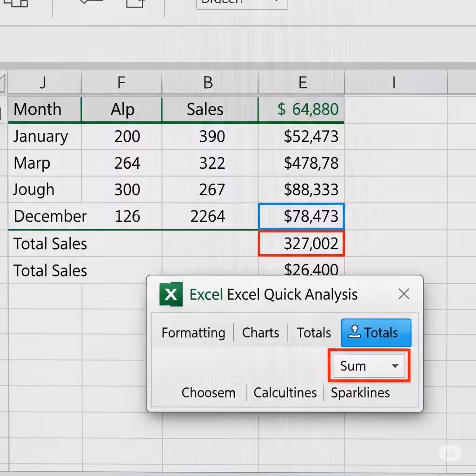Select the Marp cell
Screen dimensions: 476x476
45,163
